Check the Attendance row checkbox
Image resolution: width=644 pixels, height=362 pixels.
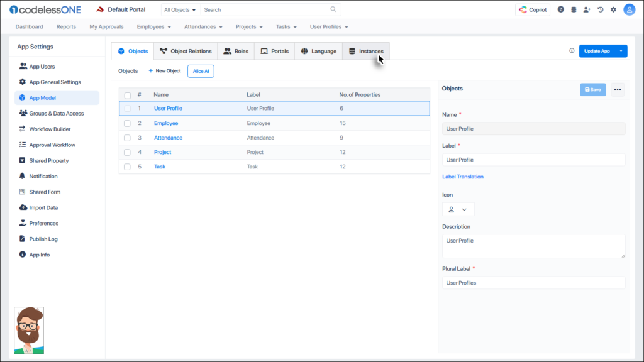(127, 138)
